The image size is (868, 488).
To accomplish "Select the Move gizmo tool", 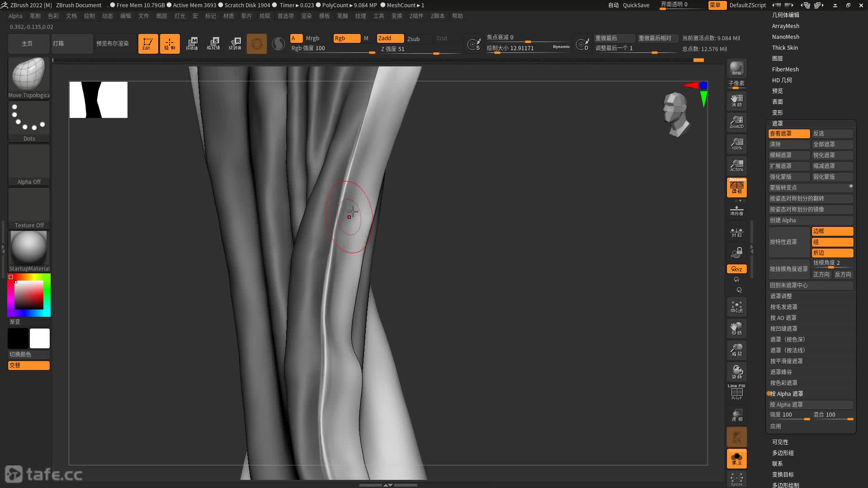I will pos(192,44).
